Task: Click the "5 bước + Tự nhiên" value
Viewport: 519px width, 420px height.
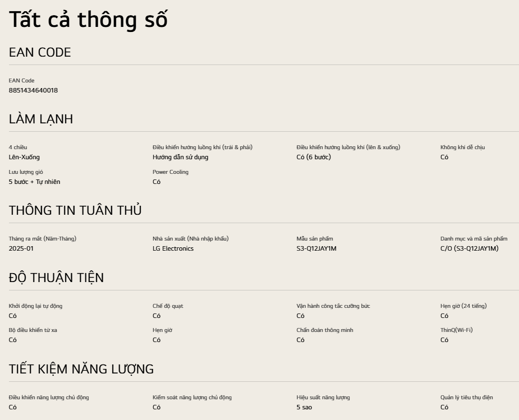Action: [34, 182]
